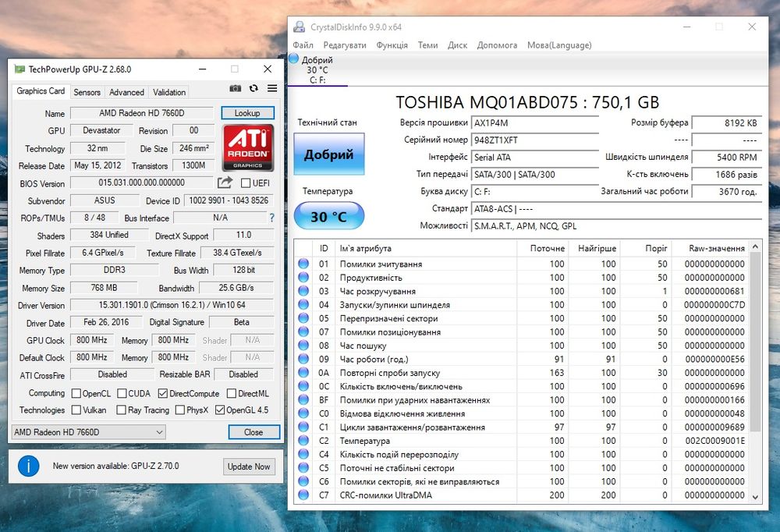This screenshot has width=780, height=532.
Task: Uncheck the OpenGL 4.5 checkbox
Action: tap(220, 410)
